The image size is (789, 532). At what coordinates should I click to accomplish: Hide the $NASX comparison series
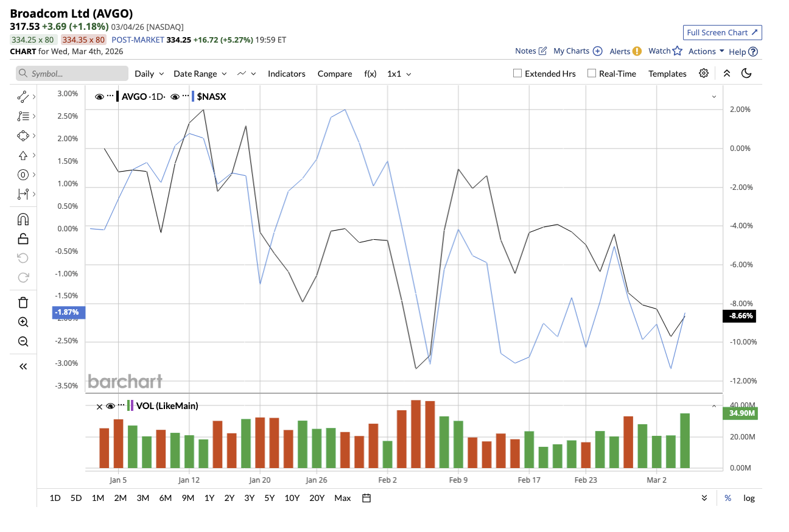[175, 96]
